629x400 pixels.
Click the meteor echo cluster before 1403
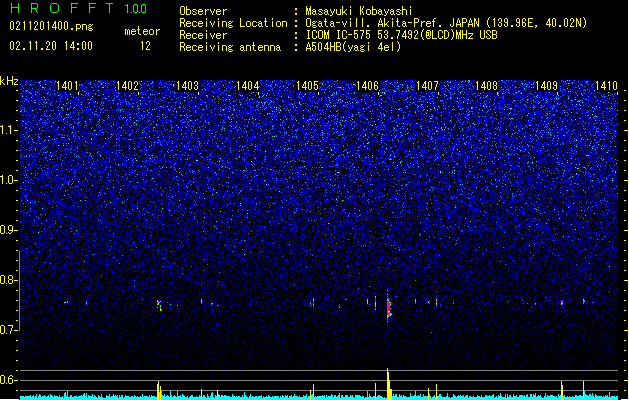point(159,305)
